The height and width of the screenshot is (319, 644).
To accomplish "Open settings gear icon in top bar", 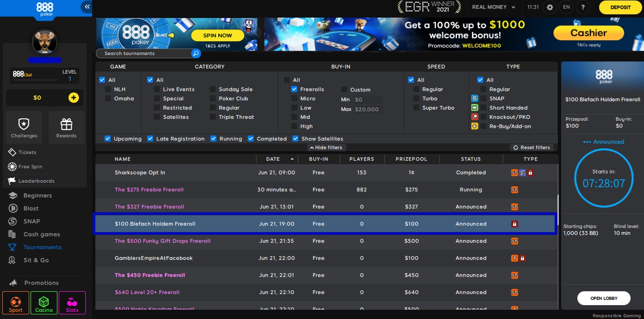I will tap(550, 7).
